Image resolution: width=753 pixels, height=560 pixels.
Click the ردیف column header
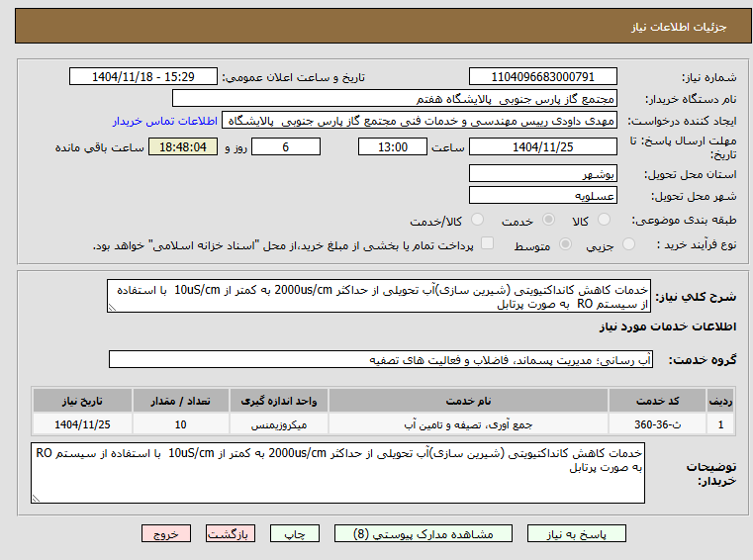(x=720, y=401)
